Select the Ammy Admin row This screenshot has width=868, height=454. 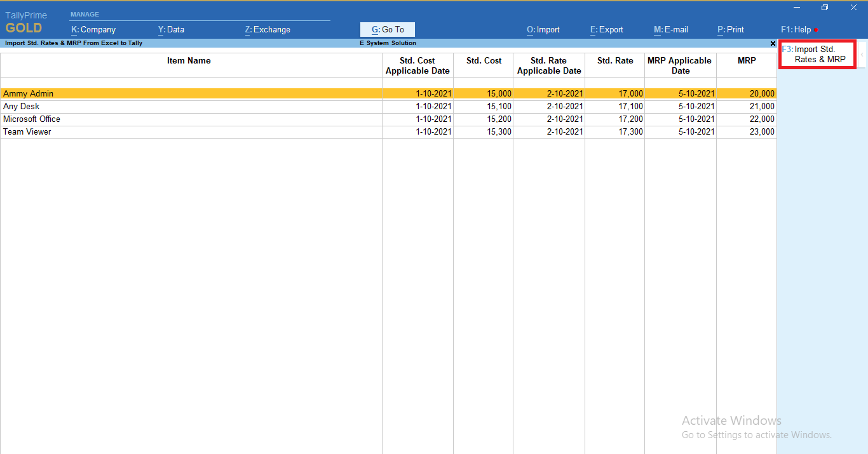191,93
